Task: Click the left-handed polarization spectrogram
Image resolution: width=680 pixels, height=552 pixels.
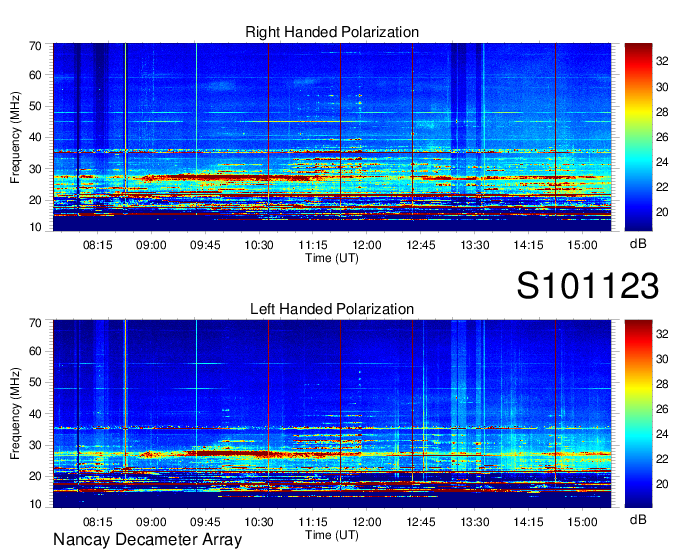Action: click(x=332, y=413)
